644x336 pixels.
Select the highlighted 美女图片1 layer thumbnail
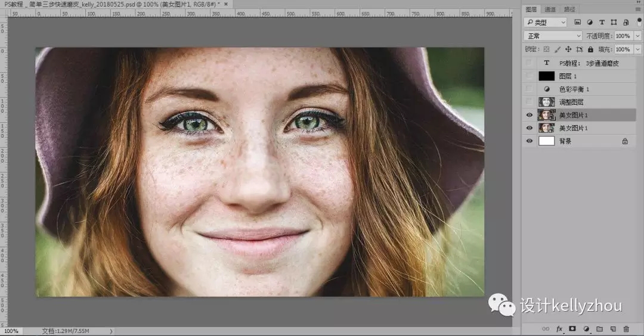tap(547, 115)
